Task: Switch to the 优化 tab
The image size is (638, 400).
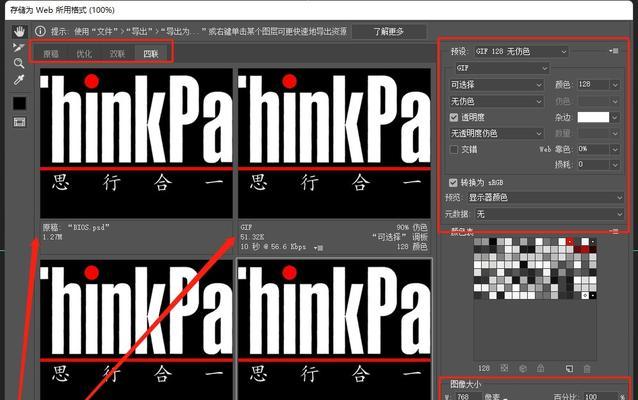Action: click(84, 54)
